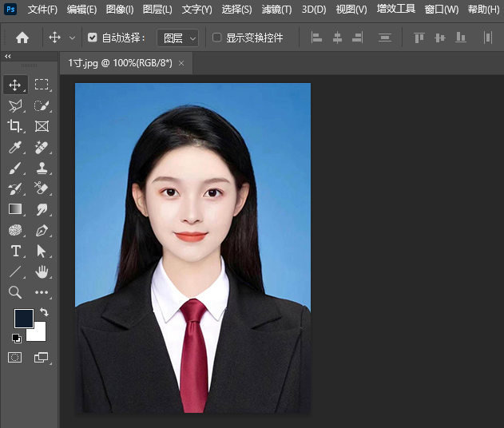504x428 pixels.
Task: Select the Horizontal Type tool
Action: pos(16,251)
